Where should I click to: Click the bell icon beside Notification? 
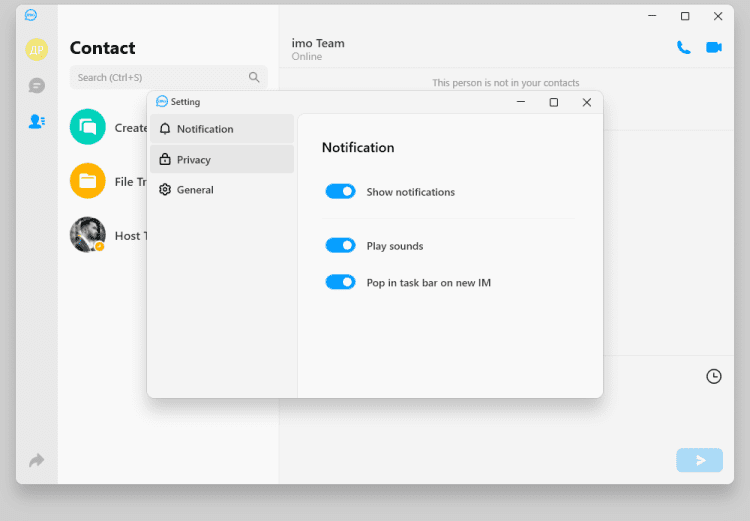tap(165, 129)
